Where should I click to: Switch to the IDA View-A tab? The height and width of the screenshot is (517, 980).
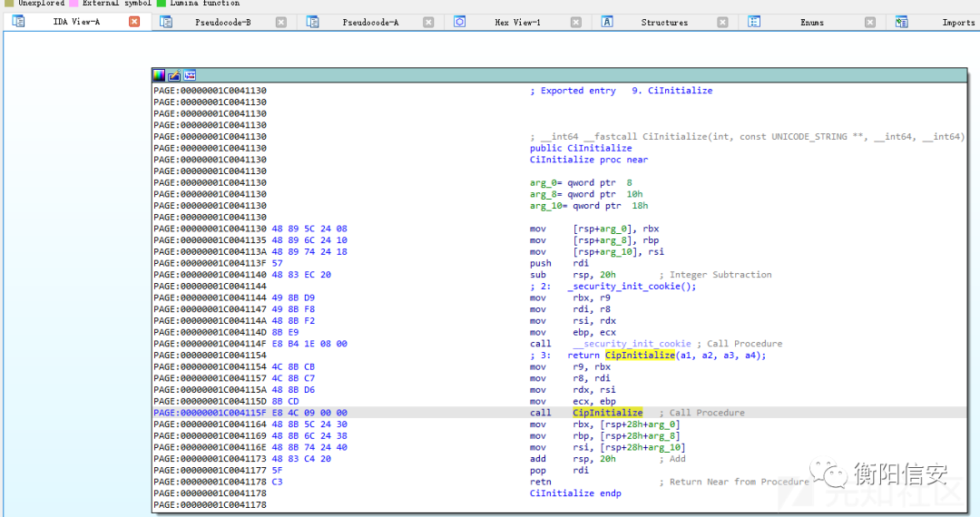pyautogui.click(x=76, y=22)
